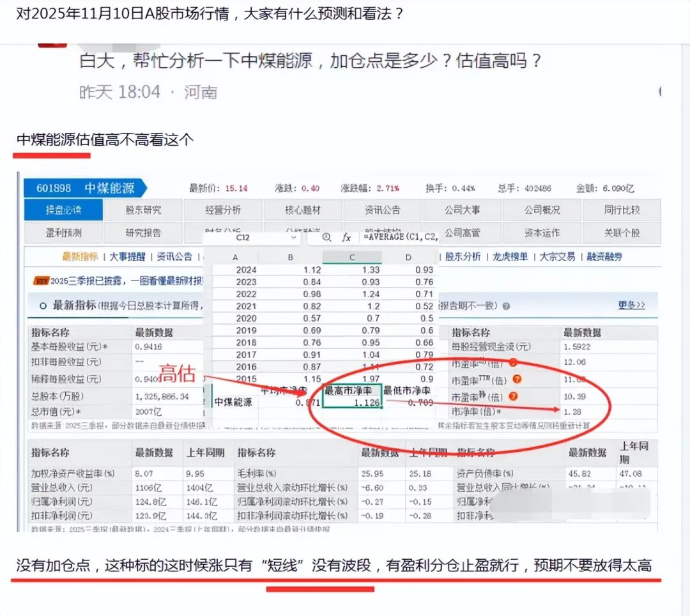The image size is (690, 616).
Task: Open the cell name box C12 dropdown arrow
Action: [x=294, y=237]
